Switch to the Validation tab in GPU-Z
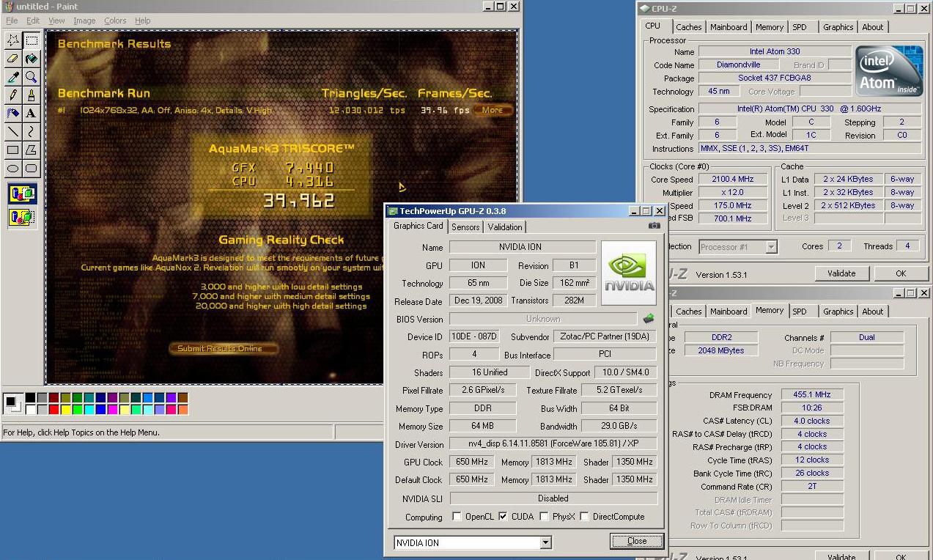This screenshot has width=933, height=560. pos(505,227)
